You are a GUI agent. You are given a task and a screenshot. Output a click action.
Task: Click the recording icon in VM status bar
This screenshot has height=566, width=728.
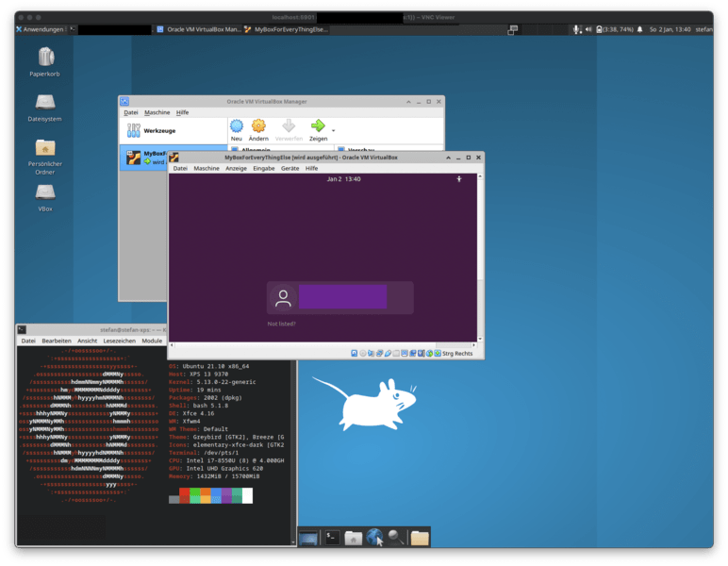413,354
